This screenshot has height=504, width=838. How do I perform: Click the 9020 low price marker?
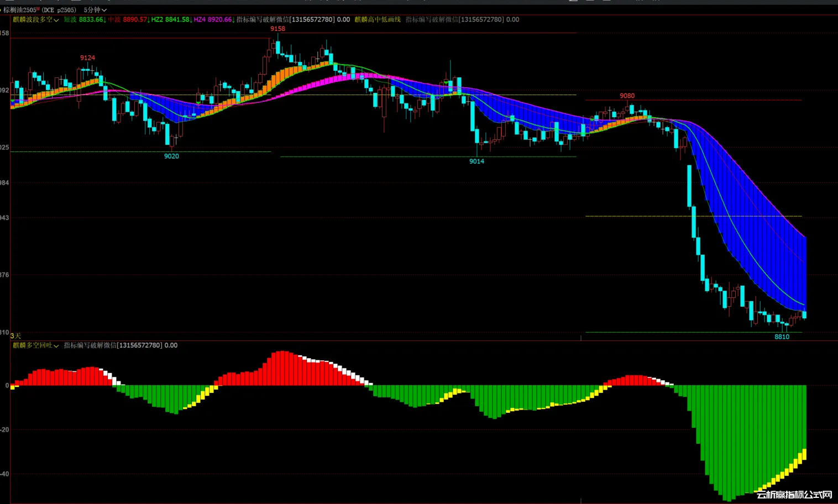pyautogui.click(x=171, y=156)
